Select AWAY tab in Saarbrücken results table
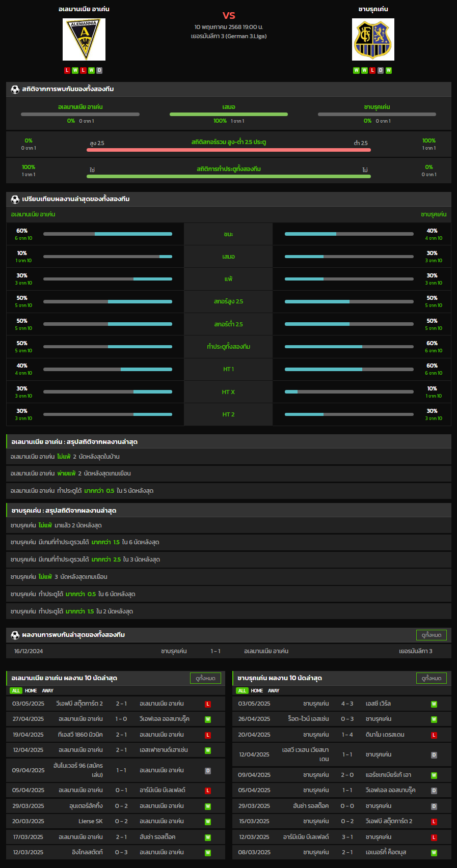The image size is (457, 868). 274,691
